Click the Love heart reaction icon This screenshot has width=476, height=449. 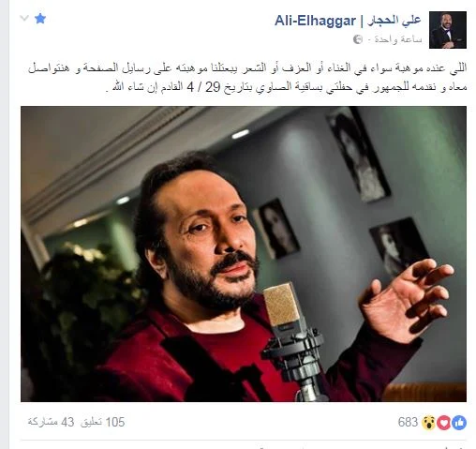tap(444, 423)
